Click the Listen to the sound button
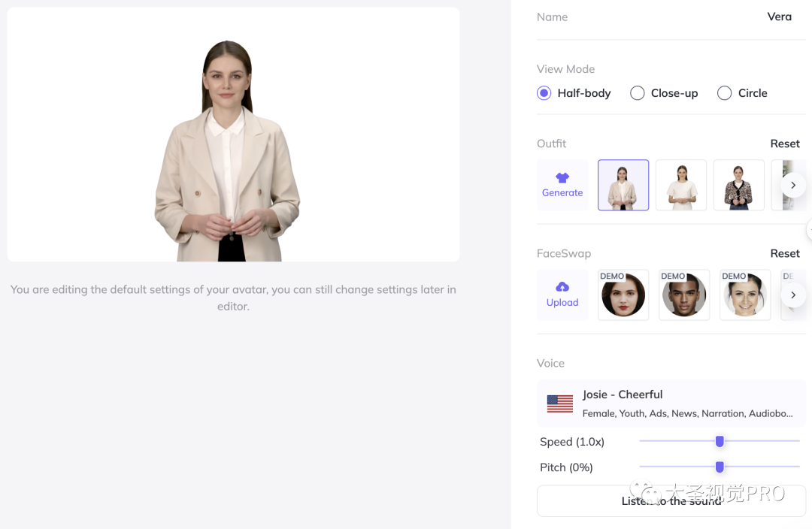 click(x=671, y=500)
